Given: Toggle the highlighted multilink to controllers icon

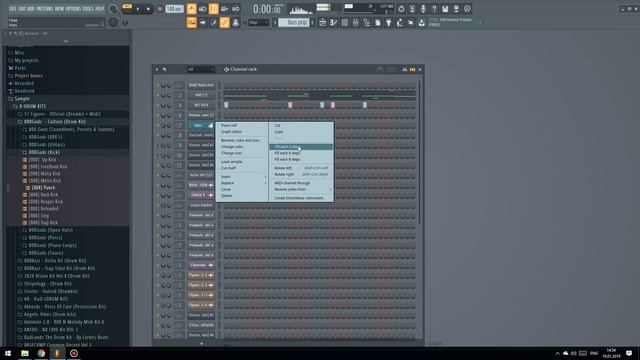Looking at the screenshot, I should (x=224, y=23).
